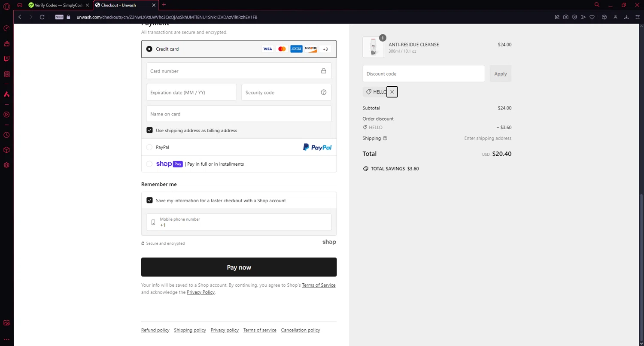Image resolution: width=644 pixels, height=346 pixels.
Task: Close the Checkout - Unwash tab
Action: (154, 5)
